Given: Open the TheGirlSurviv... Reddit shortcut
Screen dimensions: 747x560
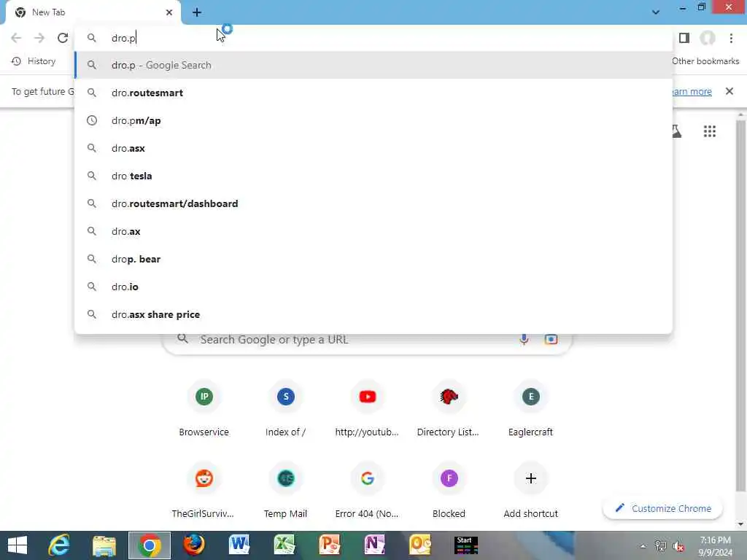Looking at the screenshot, I should pyautogui.click(x=204, y=491).
